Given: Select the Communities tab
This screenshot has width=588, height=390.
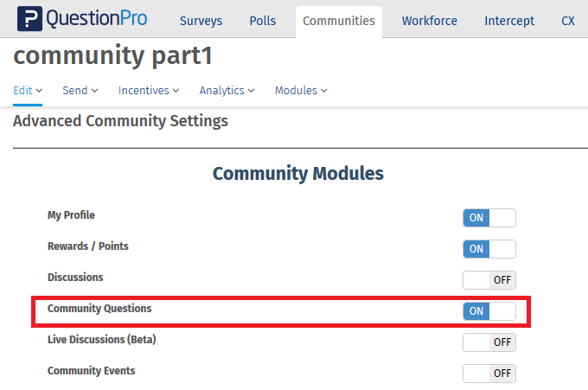Looking at the screenshot, I should coord(339,21).
